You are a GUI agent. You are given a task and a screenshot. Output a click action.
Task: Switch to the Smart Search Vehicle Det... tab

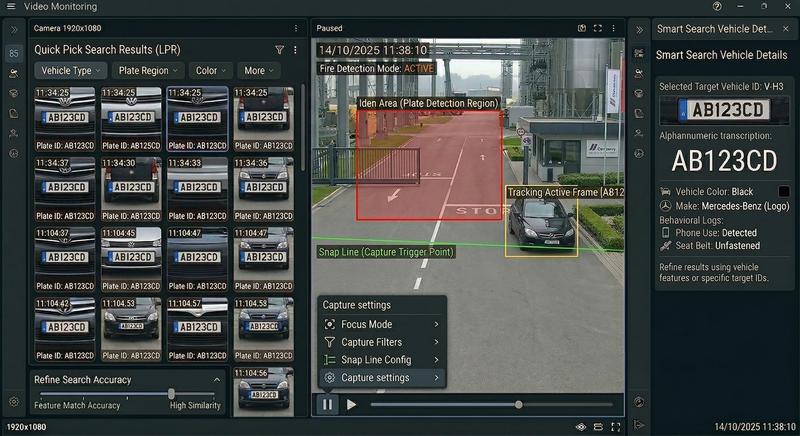coord(714,29)
